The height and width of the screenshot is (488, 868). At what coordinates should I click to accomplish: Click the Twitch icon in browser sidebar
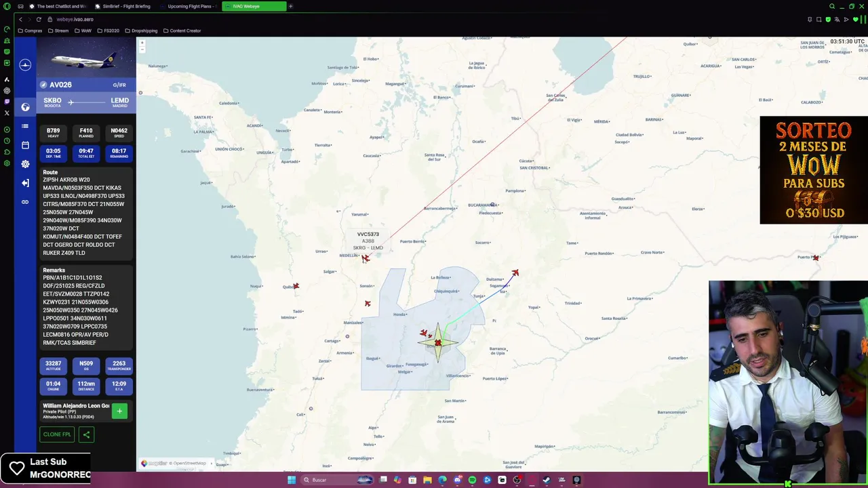7,102
